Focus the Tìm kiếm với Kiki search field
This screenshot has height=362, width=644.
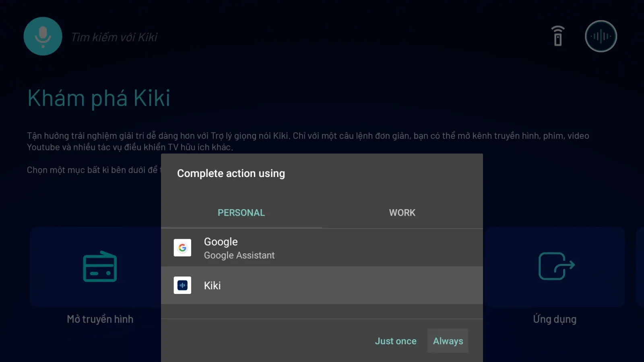coord(114,37)
